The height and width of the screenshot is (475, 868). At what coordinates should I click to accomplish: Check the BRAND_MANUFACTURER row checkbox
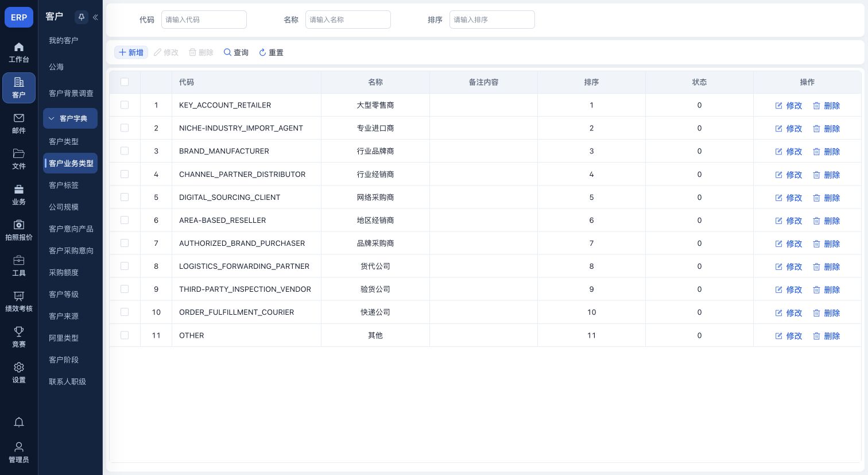125,151
